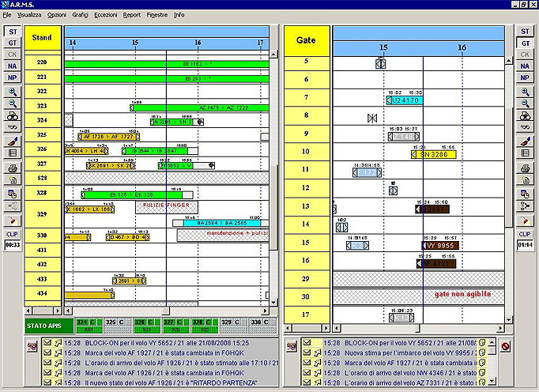Click the left arrow of the Gate chart horizontal scrollbar

point(337,329)
